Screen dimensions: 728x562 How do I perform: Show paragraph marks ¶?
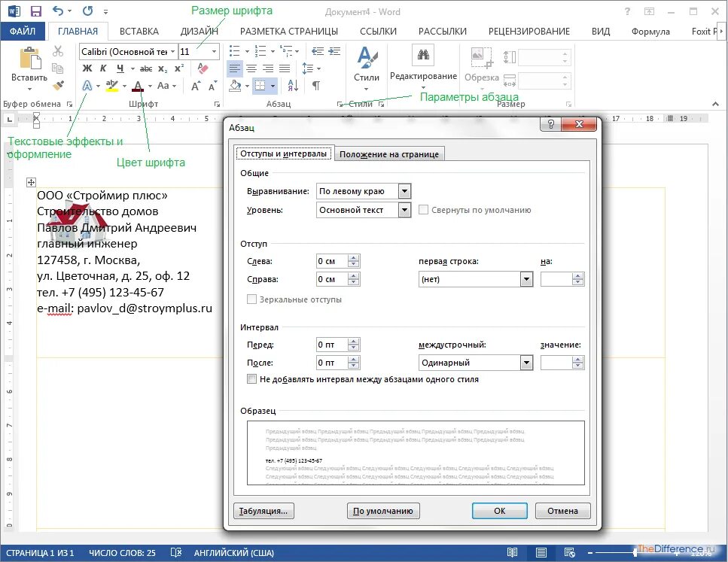pyautogui.click(x=315, y=85)
